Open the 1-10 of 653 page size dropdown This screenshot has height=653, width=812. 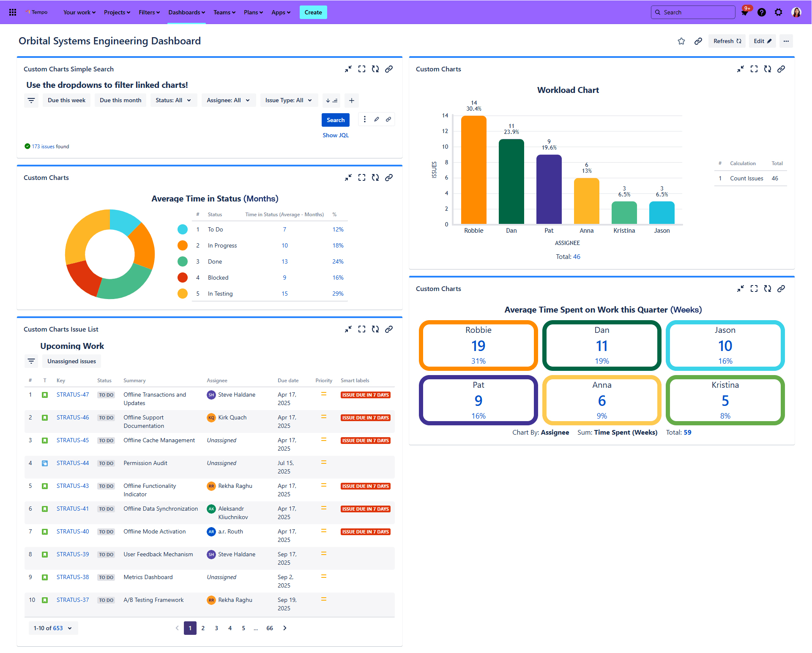coord(53,628)
